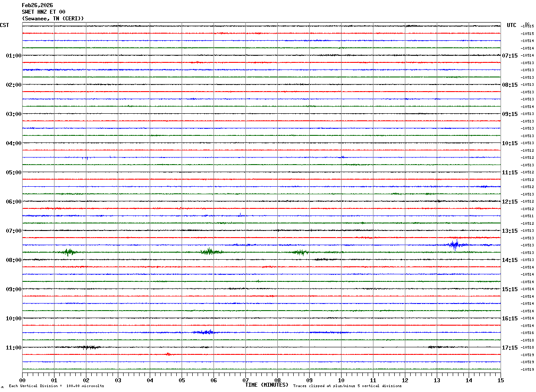Select minute 15 at the axis end
The image size is (536, 392).
(x=500, y=380)
